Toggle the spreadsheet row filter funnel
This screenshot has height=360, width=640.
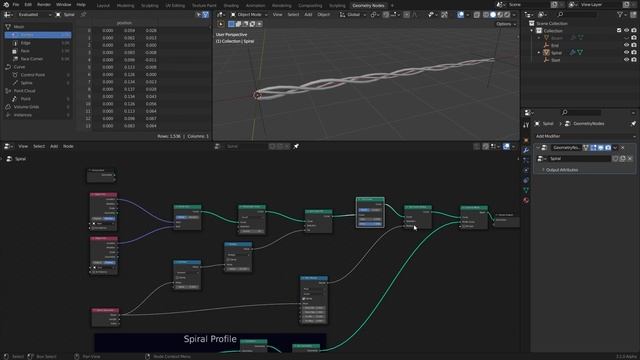click(x=206, y=15)
